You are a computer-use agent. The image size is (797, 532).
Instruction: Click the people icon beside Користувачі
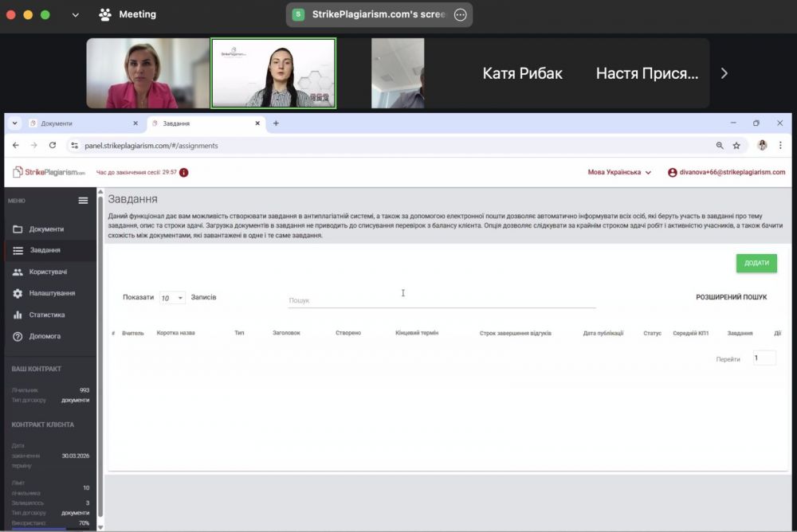point(18,272)
